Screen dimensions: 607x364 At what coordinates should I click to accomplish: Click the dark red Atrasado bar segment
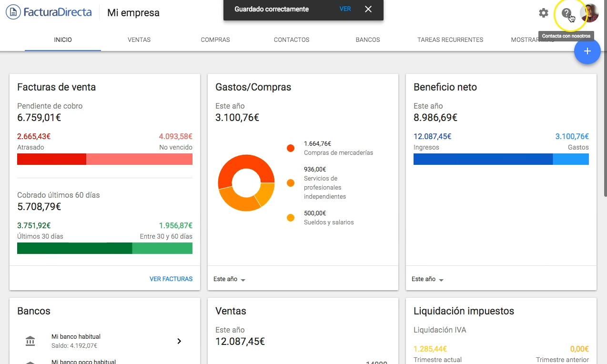click(51, 159)
